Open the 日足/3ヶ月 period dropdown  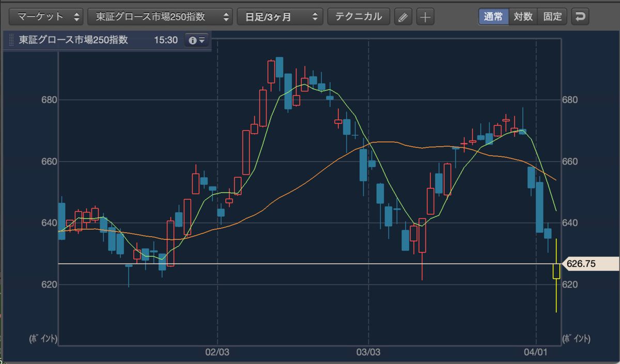click(x=280, y=17)
